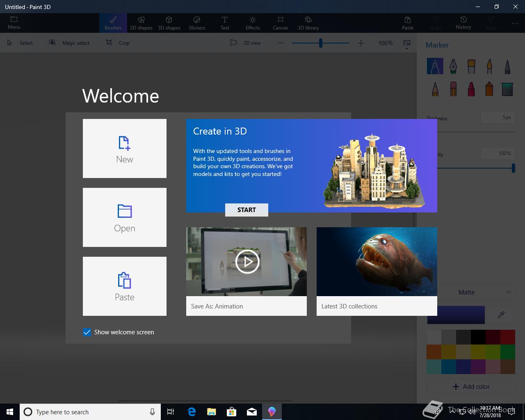
Task: Launch Microsoft Edge from taskbar
Action: click(192, 412)
